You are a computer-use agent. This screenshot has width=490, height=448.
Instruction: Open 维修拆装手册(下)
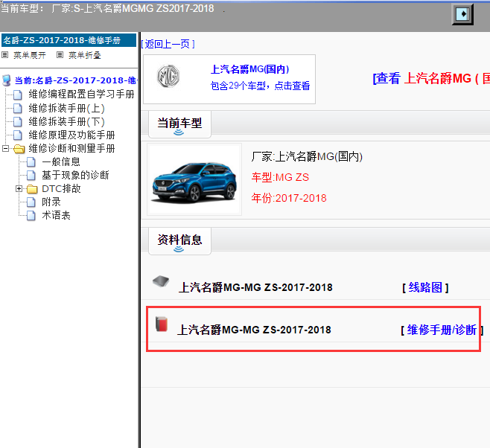[66, 121]
